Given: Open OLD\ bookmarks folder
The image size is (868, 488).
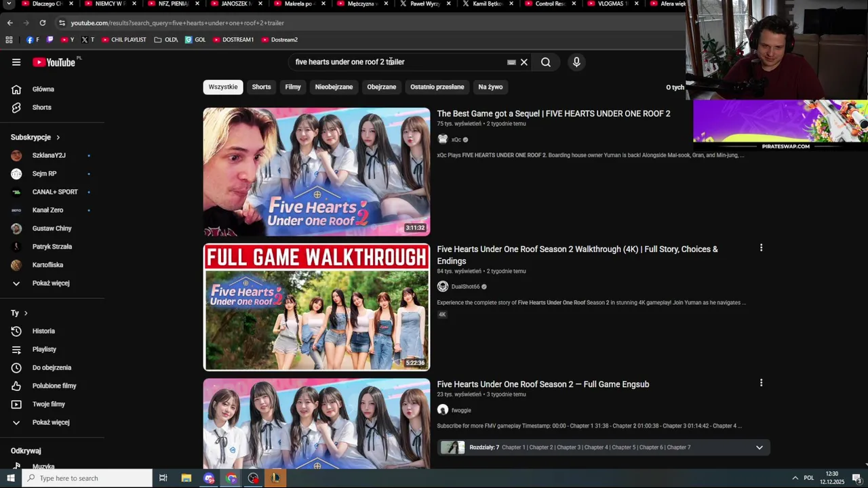Looking at the screenshot, I should pos(166,40).
